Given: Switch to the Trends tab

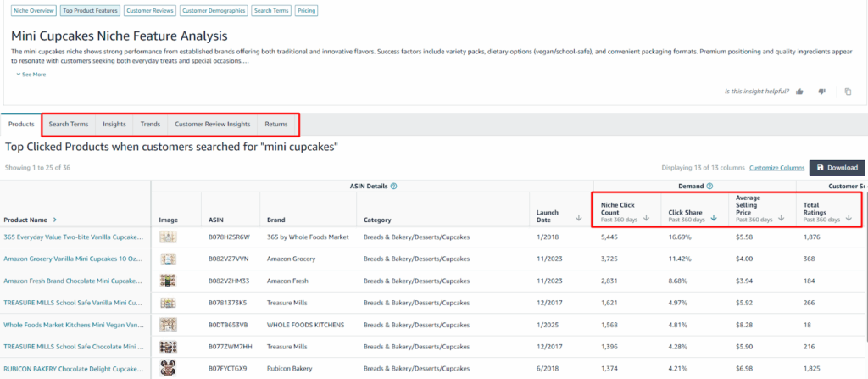Looking at the screenshot, I should (x=150, y=124).
